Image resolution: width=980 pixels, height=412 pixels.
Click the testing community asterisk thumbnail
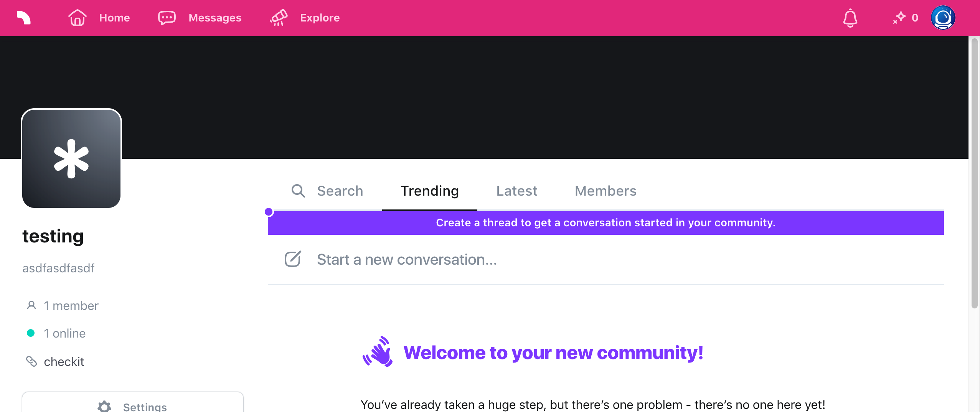(71, 158)
